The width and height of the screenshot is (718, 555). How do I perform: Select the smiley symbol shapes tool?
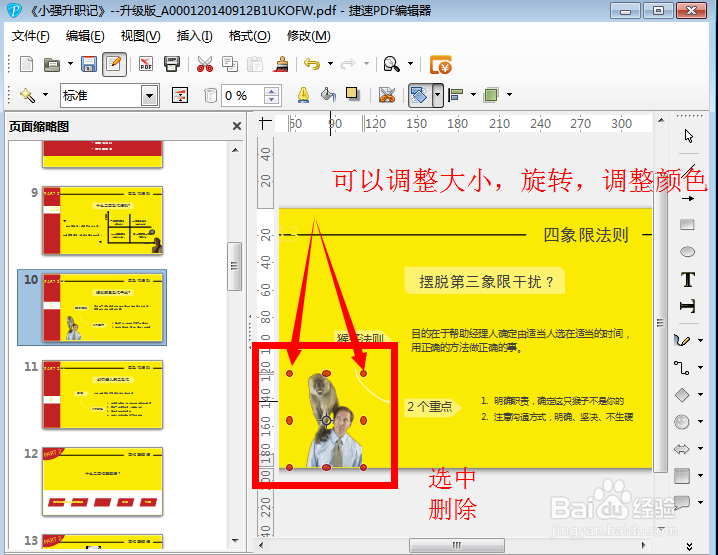pyautogui.click(x=682, y=421)
